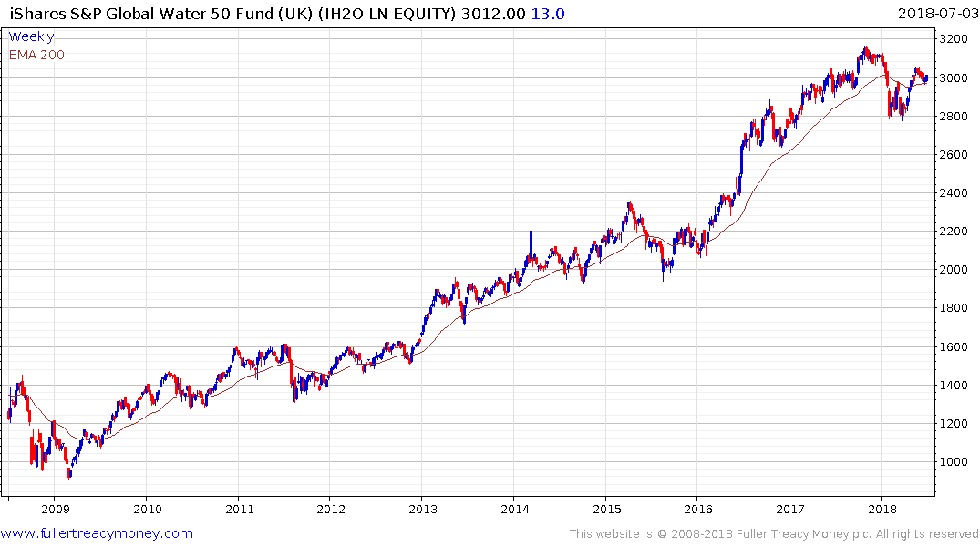Click the 2600 price axis label
This screenshot has height=547, width=980.
pyautogui.click(x=954, y=154)
